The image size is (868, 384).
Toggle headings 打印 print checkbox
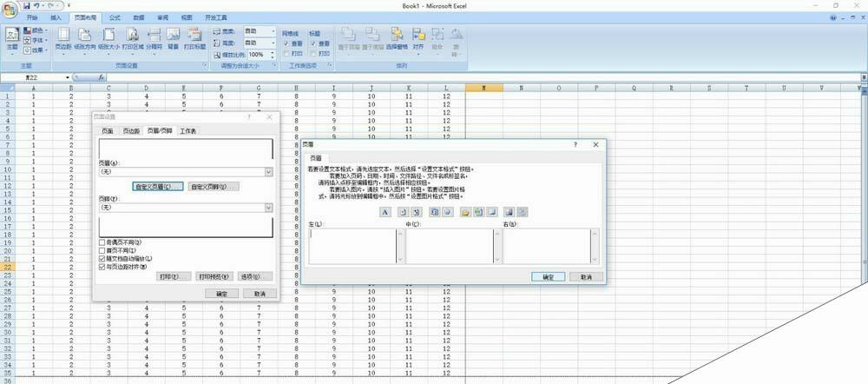tap(313, 53)
